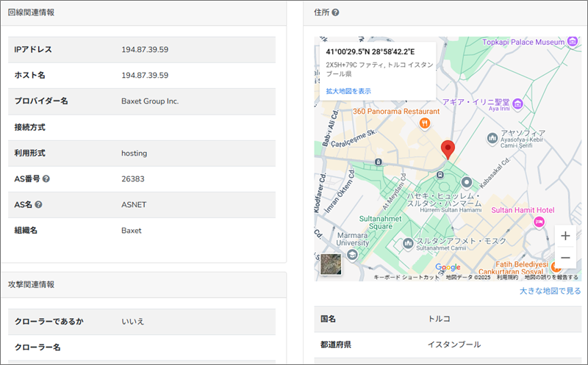Click the クローラー名 row label
The width and height of the screenshot is (588, 365).
pos(37,347)
